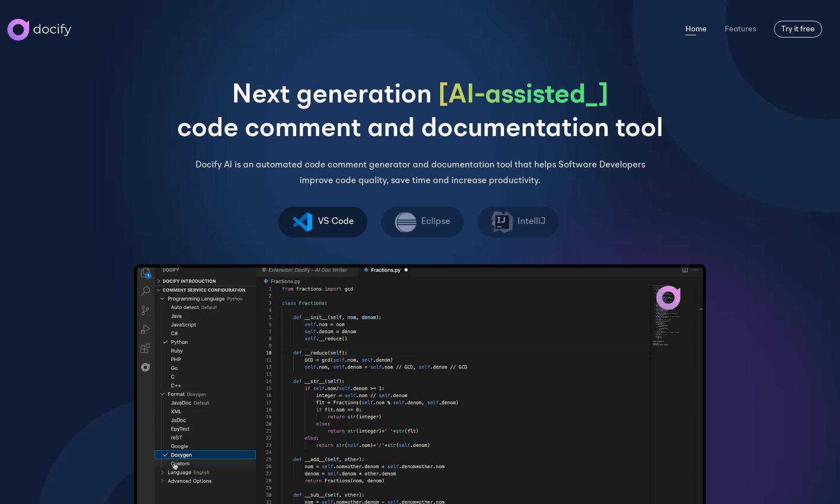Click the Docify logo in the header
Image resolution: width=840 pixels, height=504 pixels.
(39, 29)
